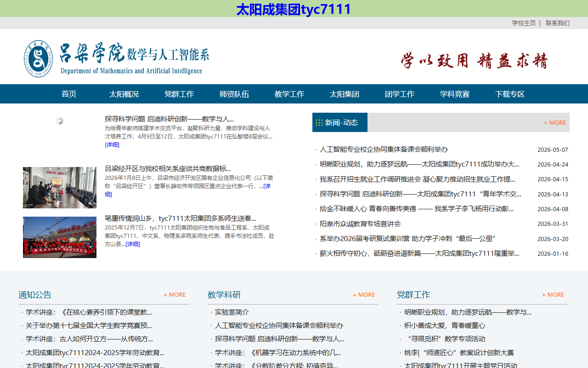Viewport: 588px width, 368px height.
Task: Click the 新闻-动态 grid dots icon
Action: (x=319, y=122)
